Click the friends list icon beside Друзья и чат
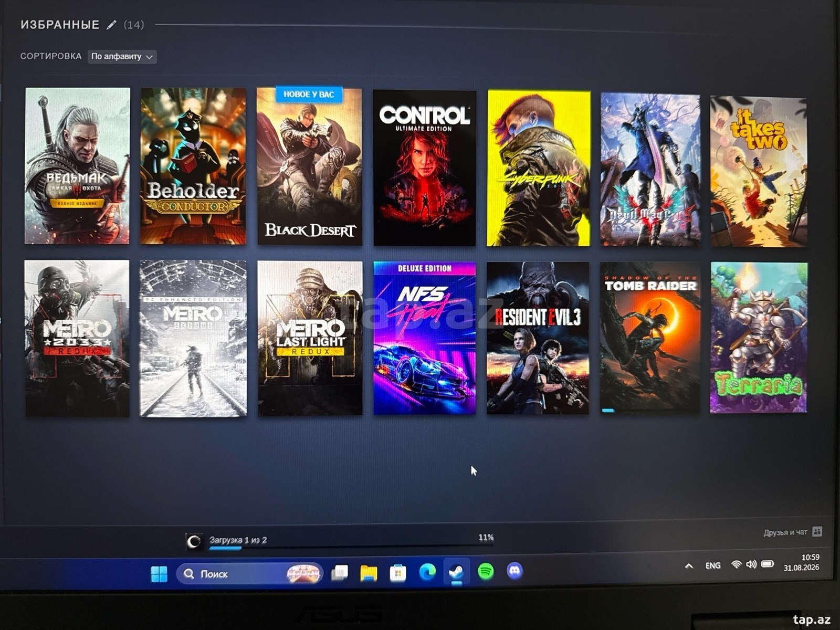 [x=817, y=532]
